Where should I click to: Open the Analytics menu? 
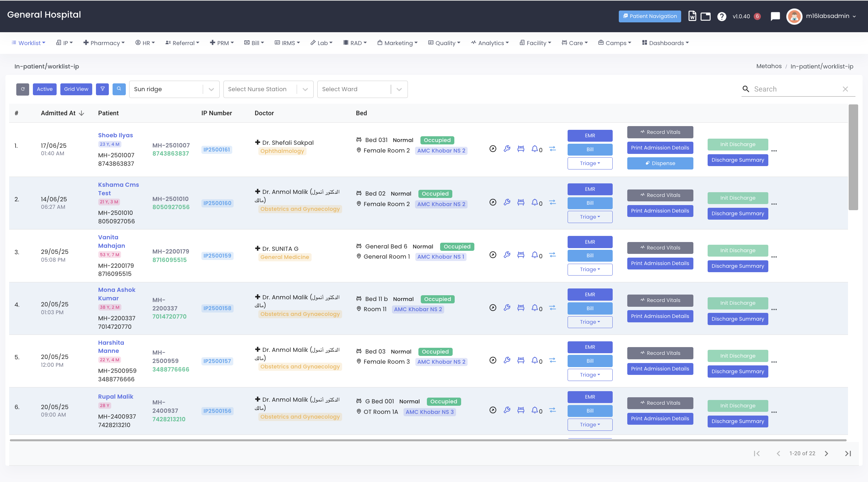[x=490, y=43]
